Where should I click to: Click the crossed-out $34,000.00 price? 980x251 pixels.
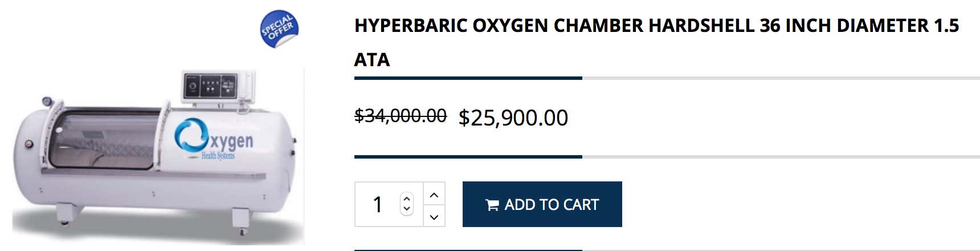401,116
